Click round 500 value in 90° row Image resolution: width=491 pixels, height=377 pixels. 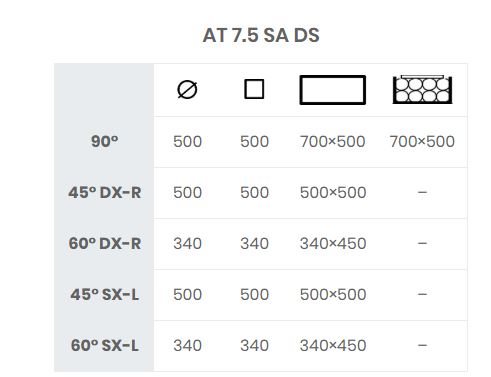click(187, 141)
